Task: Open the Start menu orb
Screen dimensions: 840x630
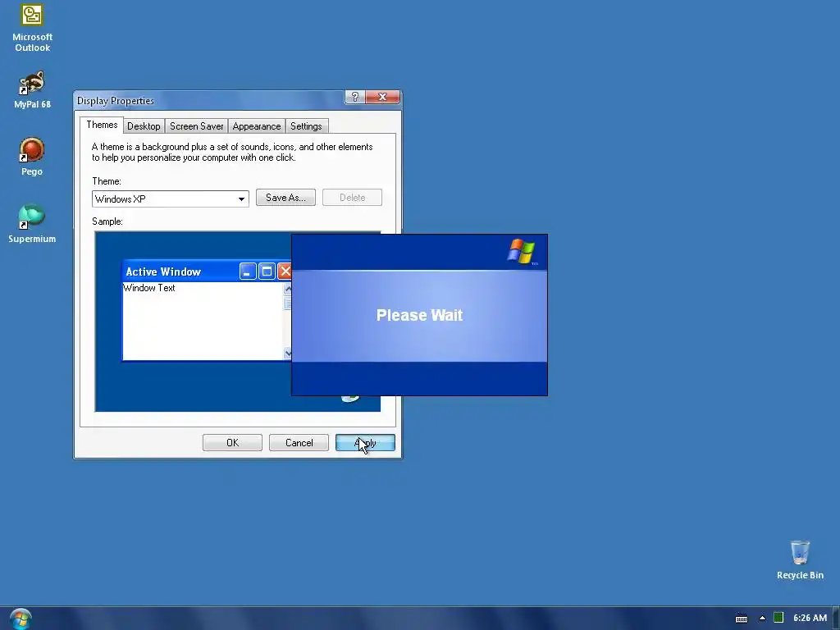Action: pos(21,619)
